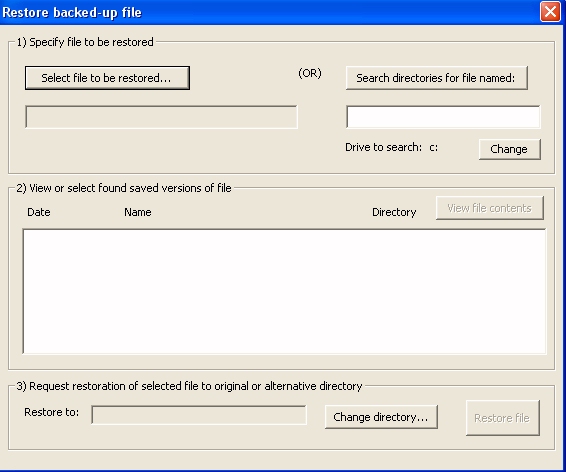Click the Date column header
The width and height of the screenshot is (566, 472).
(x=39, y=212)
